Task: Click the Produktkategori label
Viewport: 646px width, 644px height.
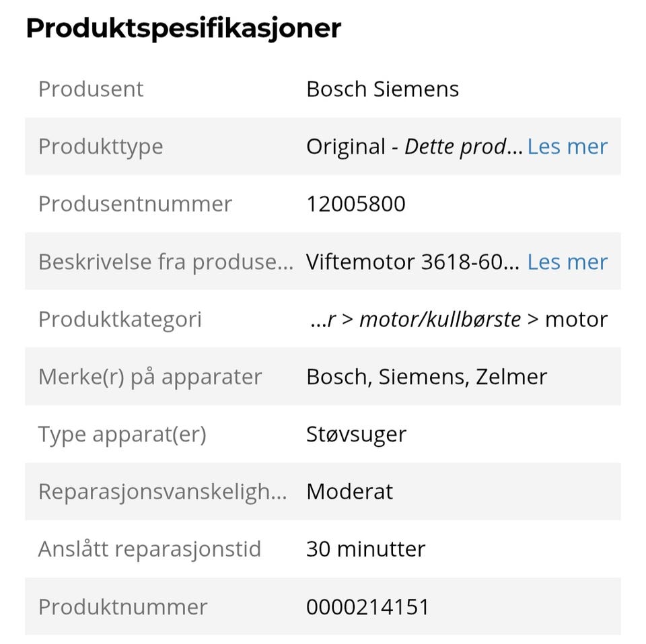Action: pos(120,320)
